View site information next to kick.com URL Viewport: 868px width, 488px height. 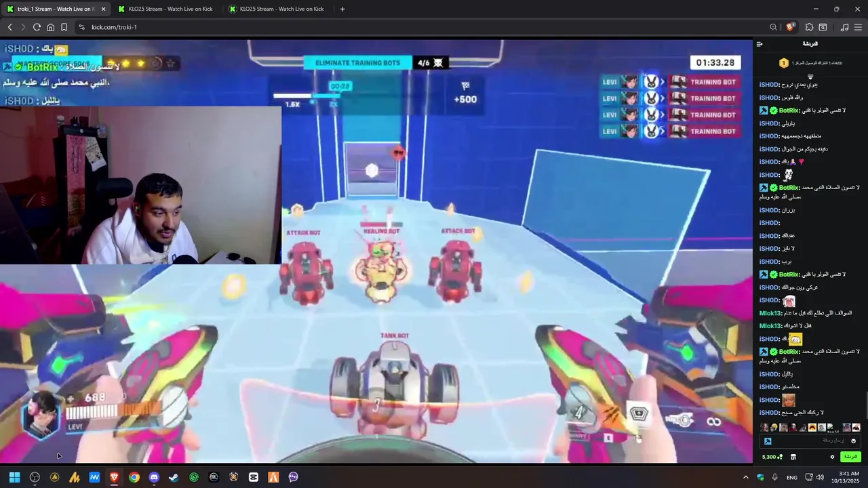point(81,27)
